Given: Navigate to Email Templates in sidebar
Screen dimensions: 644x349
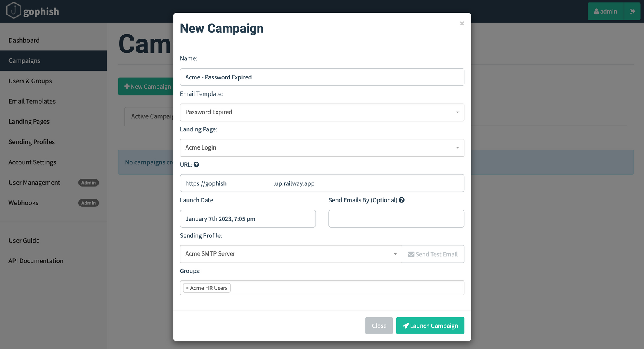Looking at the screenshot, I should click(x=32, y=101).
